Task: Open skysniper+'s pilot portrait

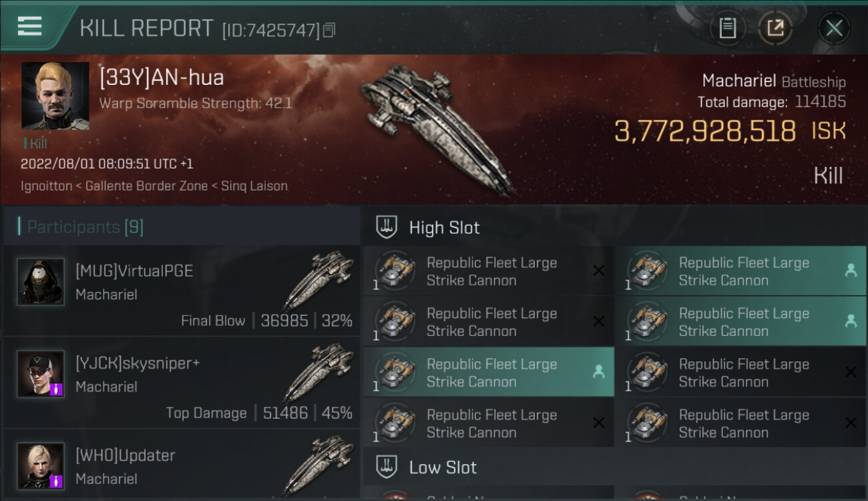Action: click(x=41, y=373)
